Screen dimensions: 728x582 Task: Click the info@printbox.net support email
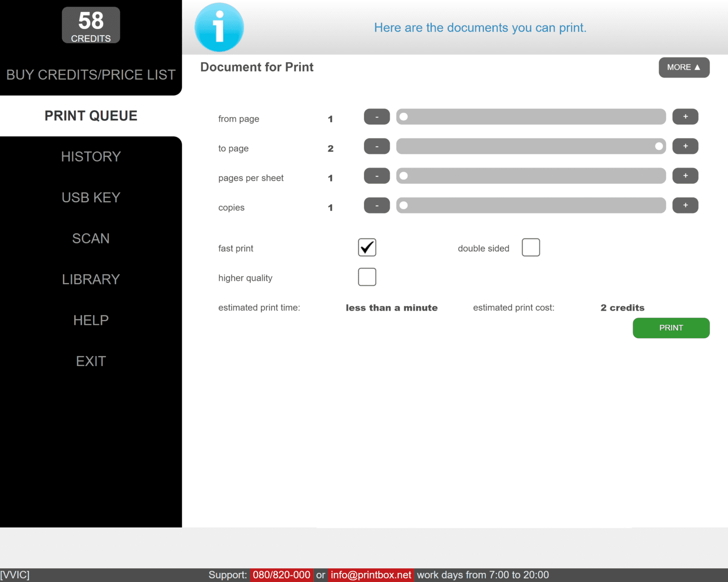click(371, 575)
